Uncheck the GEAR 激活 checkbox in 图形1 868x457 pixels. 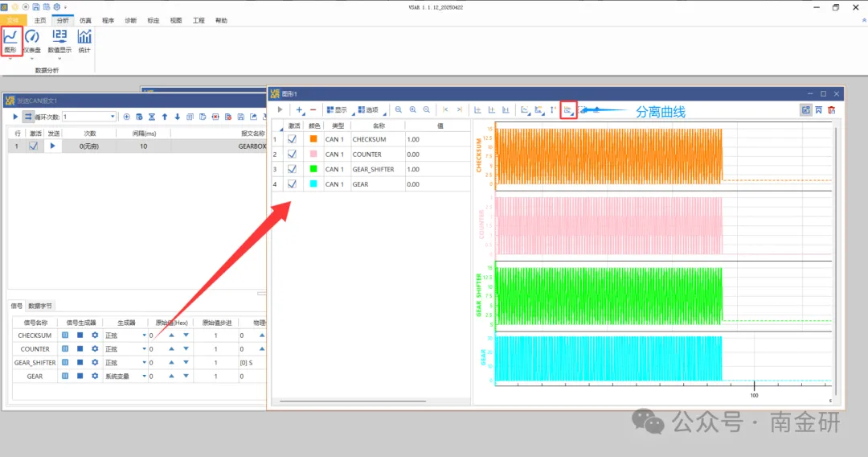[x=292, y=184]
